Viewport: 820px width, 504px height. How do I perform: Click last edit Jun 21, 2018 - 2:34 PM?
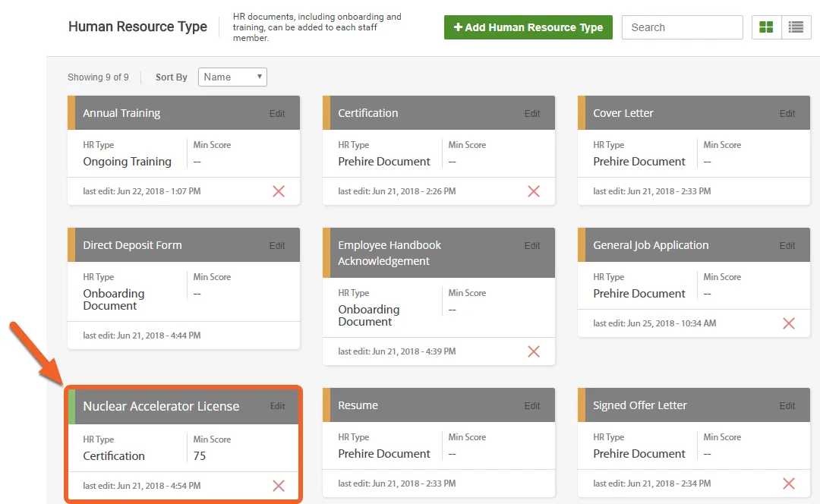pos(652,484)
